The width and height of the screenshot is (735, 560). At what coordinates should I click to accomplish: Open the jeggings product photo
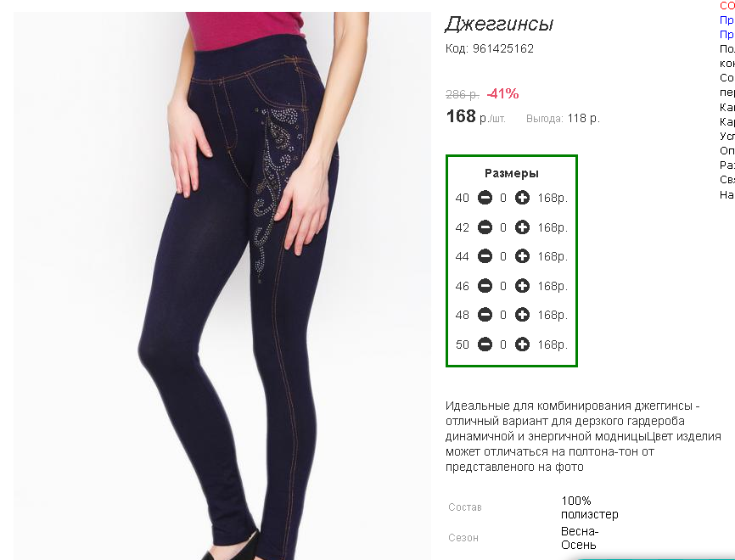coord(222,286)
